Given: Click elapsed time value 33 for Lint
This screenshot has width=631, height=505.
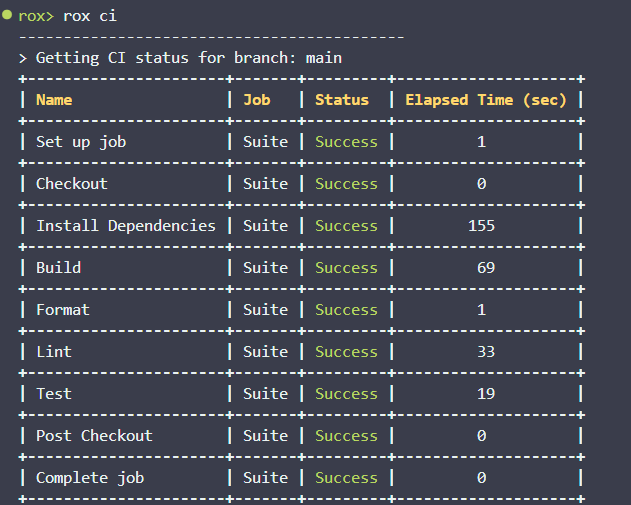Looking at the screenshot, I should tap(486, 352).
